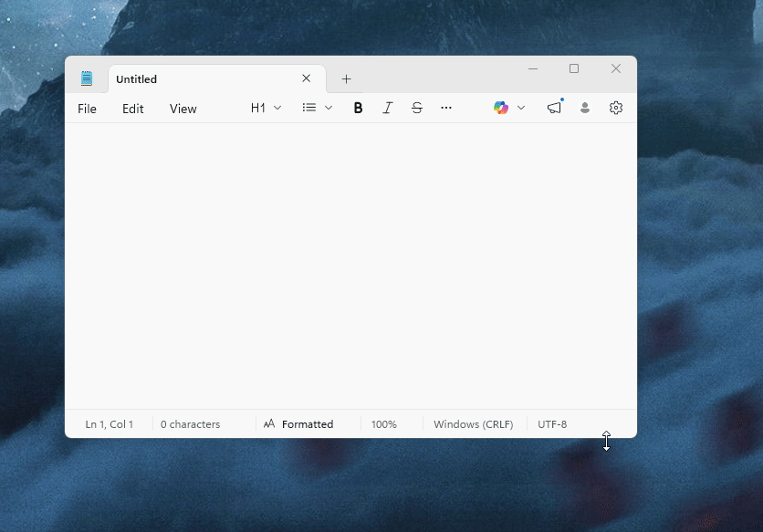Open the heading style H1 dropdown
Screen dimensions: 763x532
265,108
